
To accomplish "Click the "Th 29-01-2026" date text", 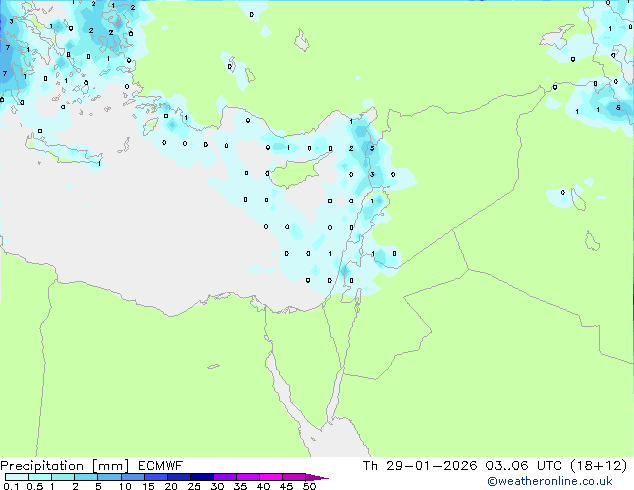I will pyautogui.click(x=420, y=466).
